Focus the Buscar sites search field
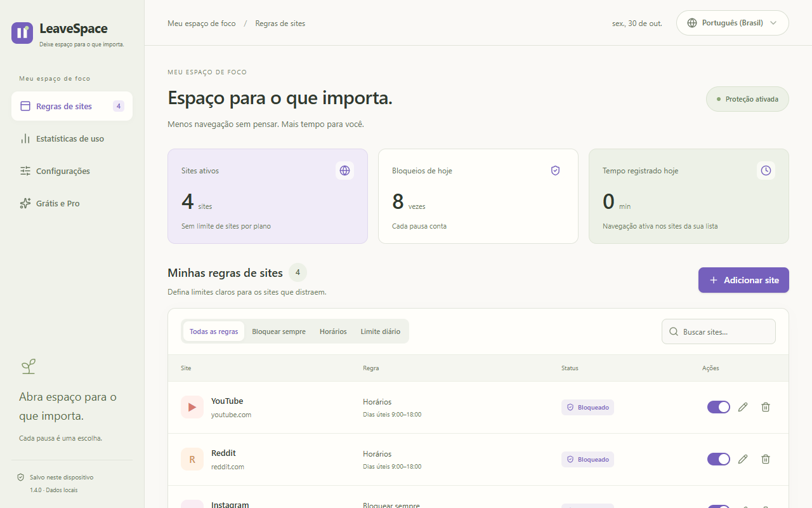 (x=719, y=331)
